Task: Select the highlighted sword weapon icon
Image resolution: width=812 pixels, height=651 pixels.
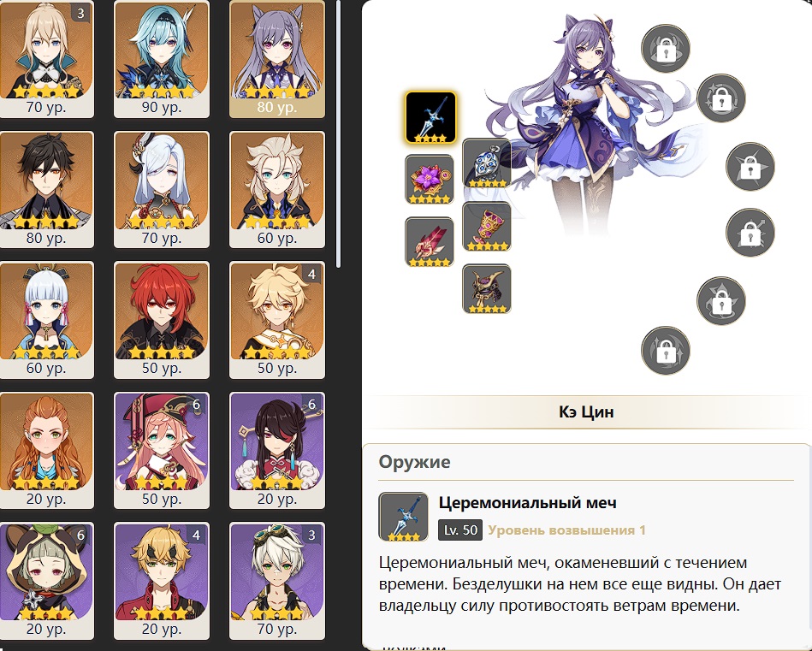Action: click(x=430, y=117)
